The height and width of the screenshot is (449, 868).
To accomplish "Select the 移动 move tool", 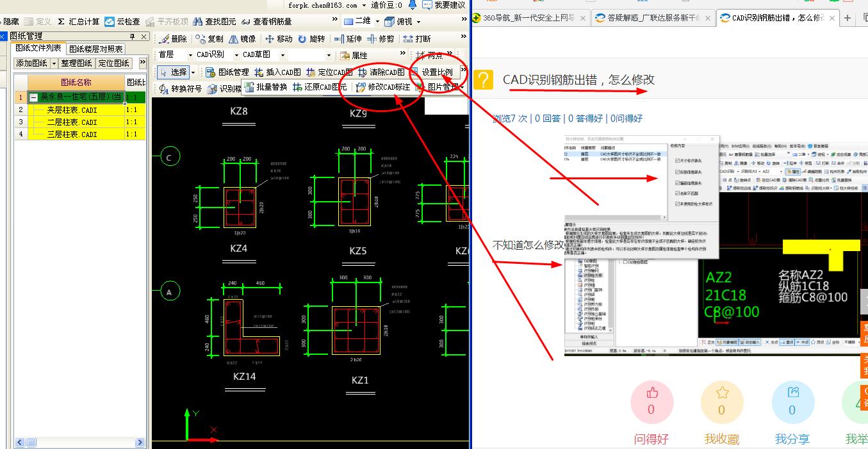I will (x=279, y=39).
